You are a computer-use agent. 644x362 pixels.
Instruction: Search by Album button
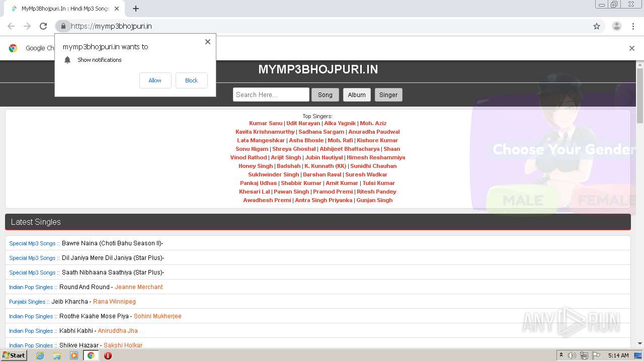(x=357, y=95)
